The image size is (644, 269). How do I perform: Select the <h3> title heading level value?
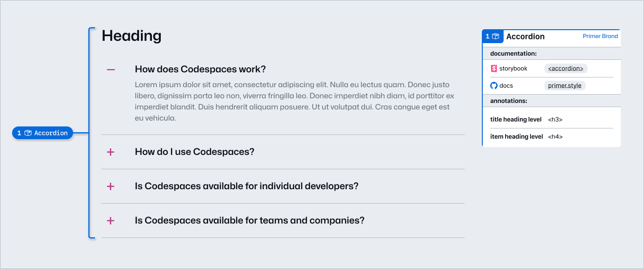click(555, 120)
